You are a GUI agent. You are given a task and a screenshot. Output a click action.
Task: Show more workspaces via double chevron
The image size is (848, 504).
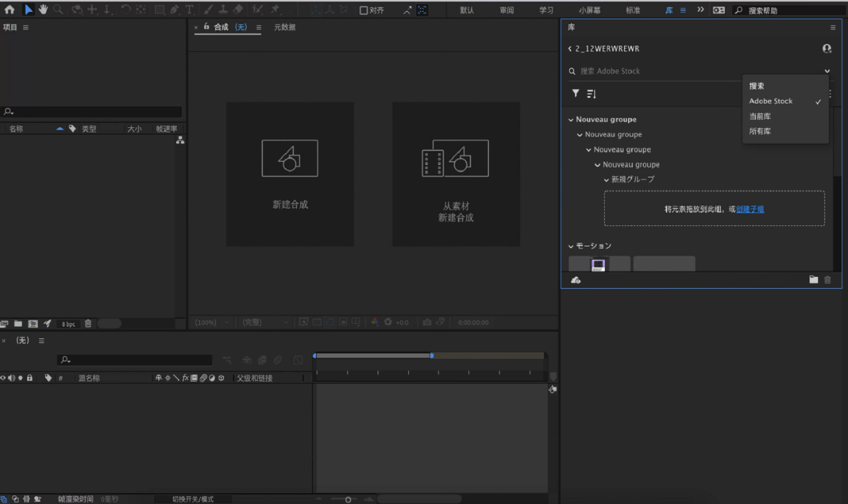coord(701,10)
